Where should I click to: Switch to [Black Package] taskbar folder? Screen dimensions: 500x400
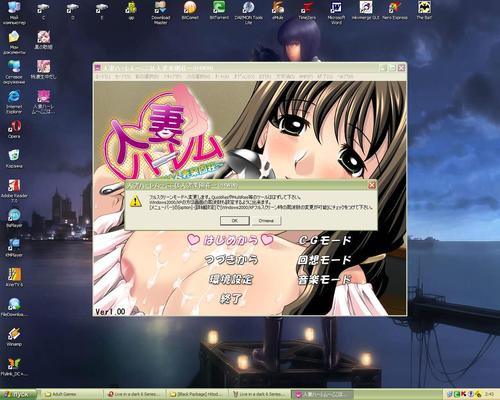pos(197,395)
